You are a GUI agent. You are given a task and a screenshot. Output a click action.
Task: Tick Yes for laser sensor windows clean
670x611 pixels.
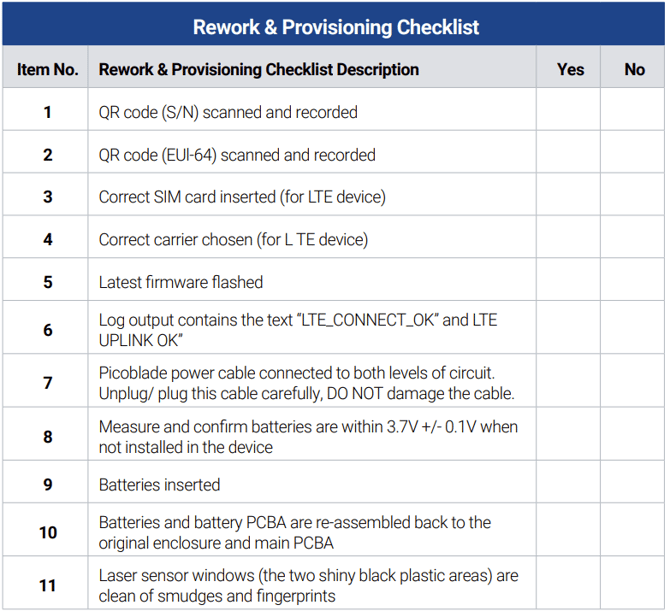click(x=568, y=585)
